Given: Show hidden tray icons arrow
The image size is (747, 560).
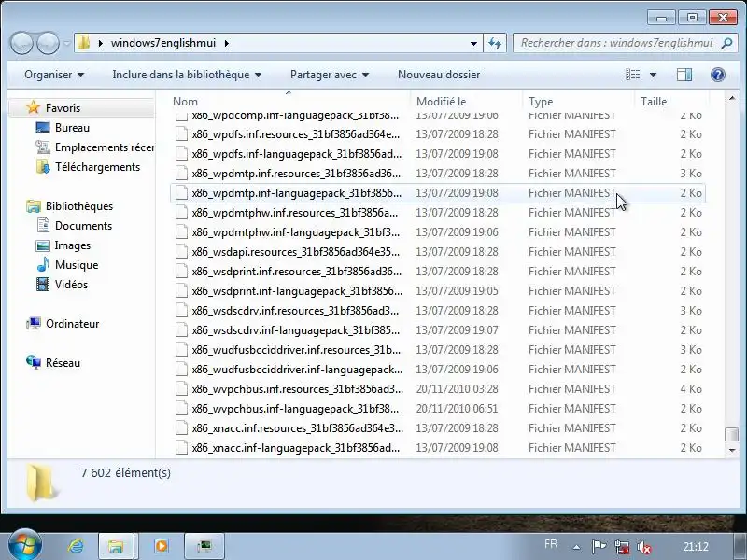Looking at the screenshot, I should [576, 547].
